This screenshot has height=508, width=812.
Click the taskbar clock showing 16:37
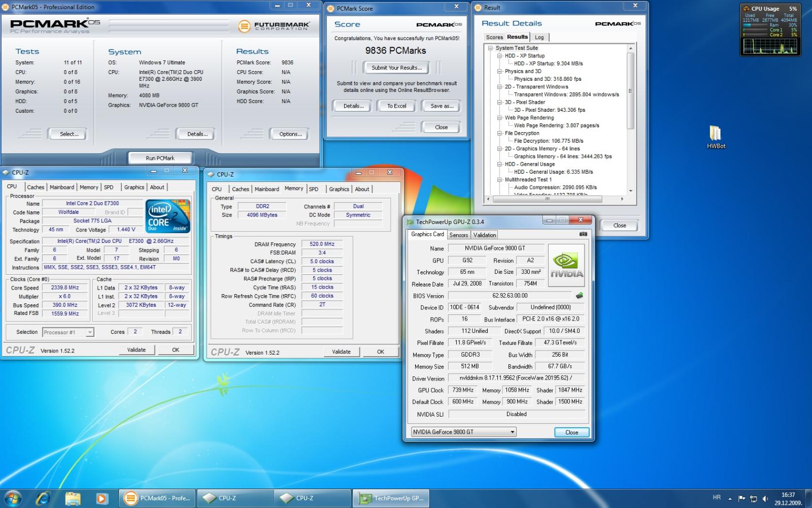click(788, 495)
